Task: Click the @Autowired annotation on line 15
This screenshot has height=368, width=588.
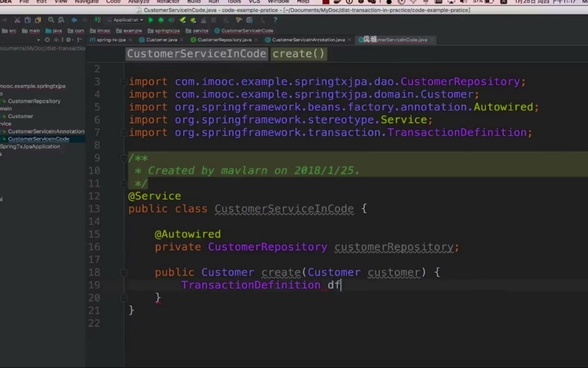Action: point(187,234)
